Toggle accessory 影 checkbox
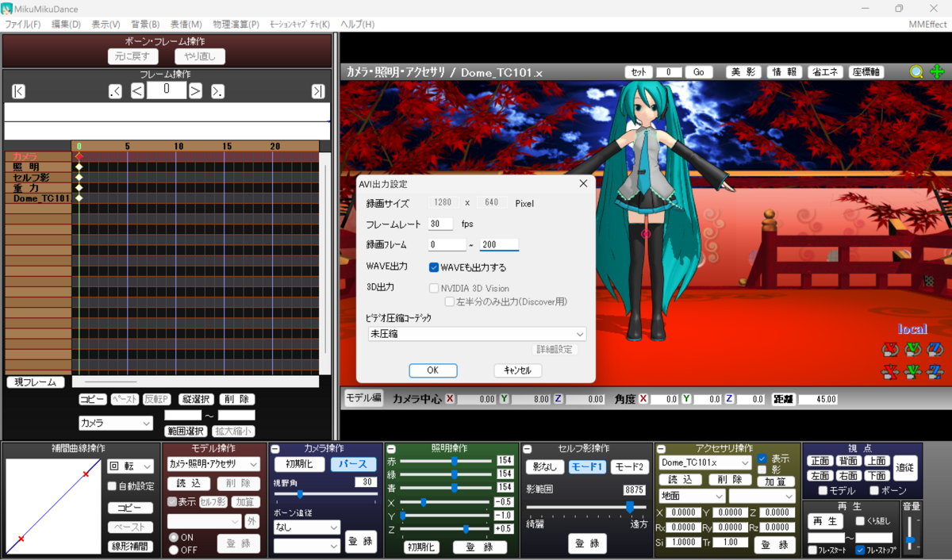 762,470
